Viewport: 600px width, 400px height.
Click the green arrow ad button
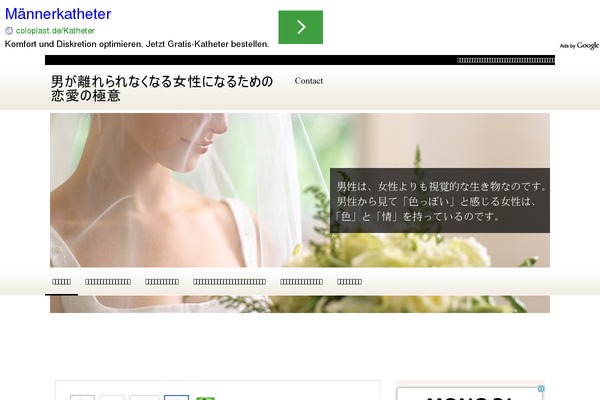point(300,27)
